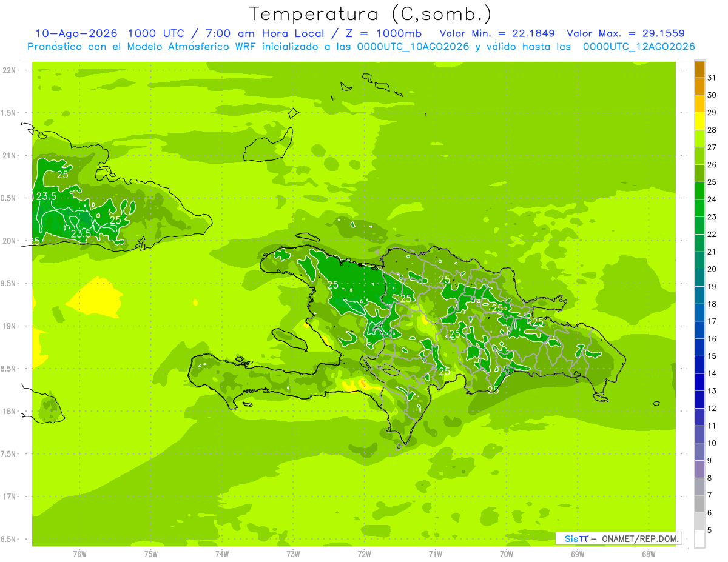Image resolution: width=728 pixels, height=562 pixels.
Task: Click "0000UTC_12AGO2026" valid-until text
Action: (x=639, y=46)
